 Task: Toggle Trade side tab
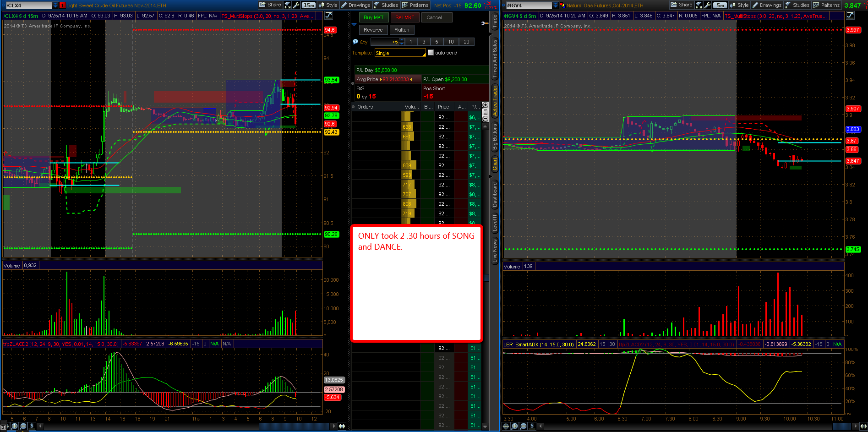(495, 22)
